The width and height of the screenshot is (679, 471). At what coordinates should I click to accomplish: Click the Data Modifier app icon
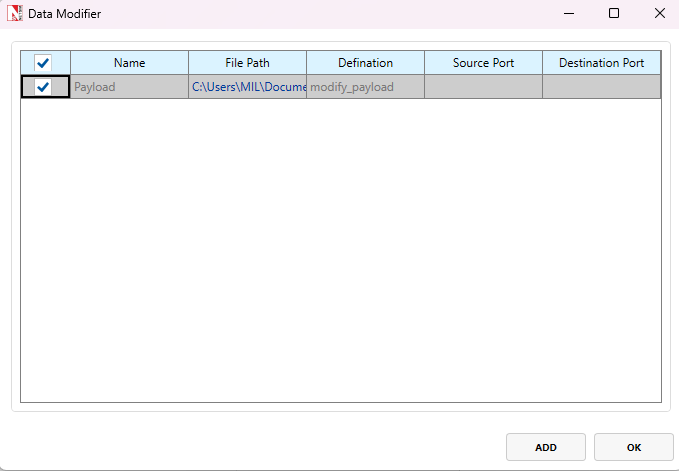pyautogui.click(x=15, y=14)
